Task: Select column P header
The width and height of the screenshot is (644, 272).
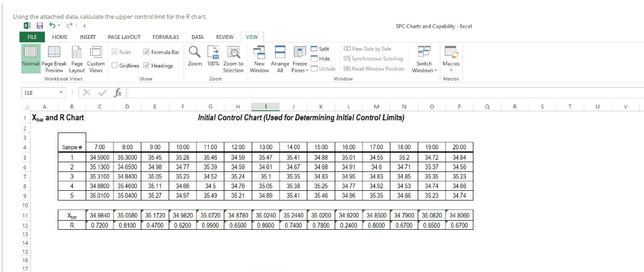Action: [x=459, y=106]
